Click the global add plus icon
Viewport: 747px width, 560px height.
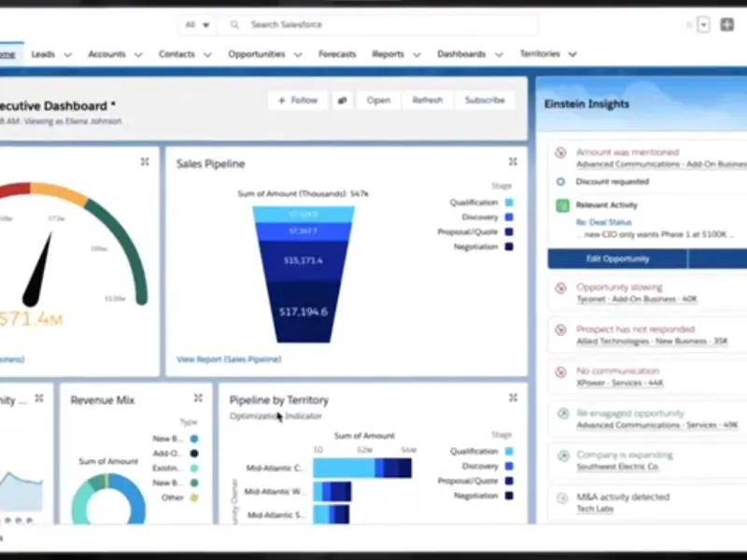pyautogui.click(x=727, y=24)
